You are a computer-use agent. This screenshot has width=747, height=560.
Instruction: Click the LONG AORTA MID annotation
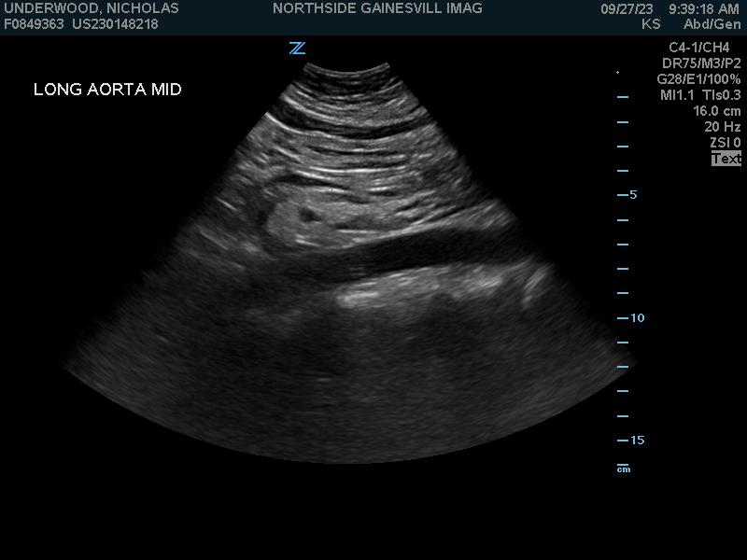click(107, 90)
